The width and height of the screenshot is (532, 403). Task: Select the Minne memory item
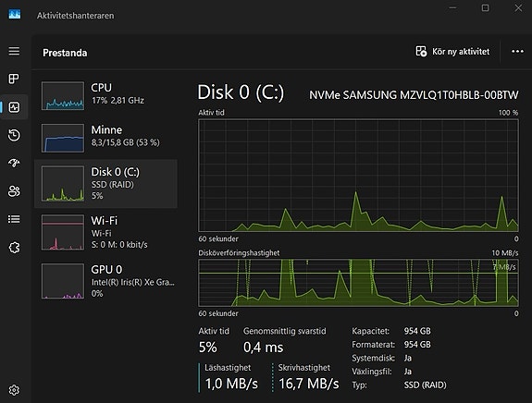tap(105, 138)
